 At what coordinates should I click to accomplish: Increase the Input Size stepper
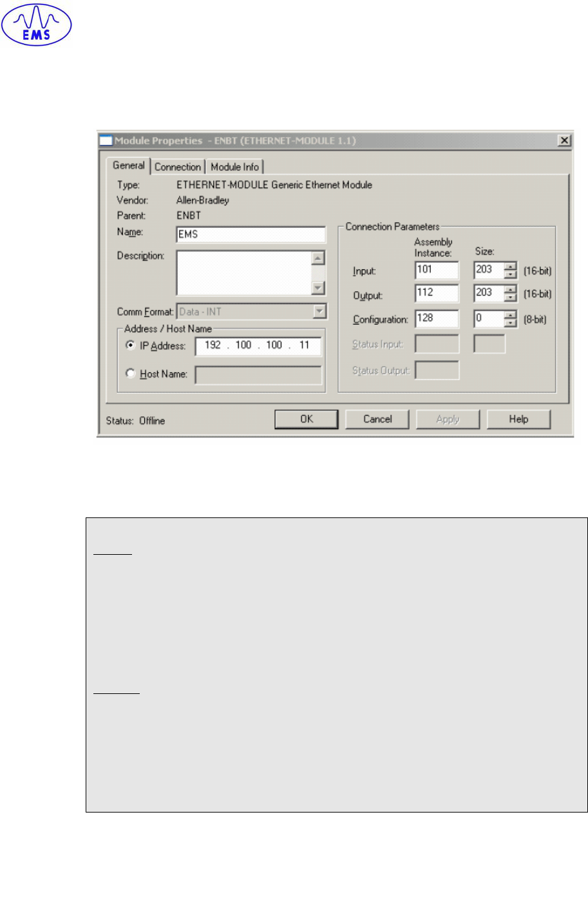(x=511, y=267)
